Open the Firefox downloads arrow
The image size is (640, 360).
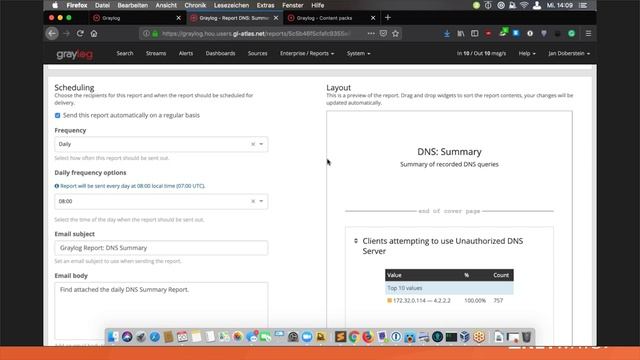(x=447, y=34)
